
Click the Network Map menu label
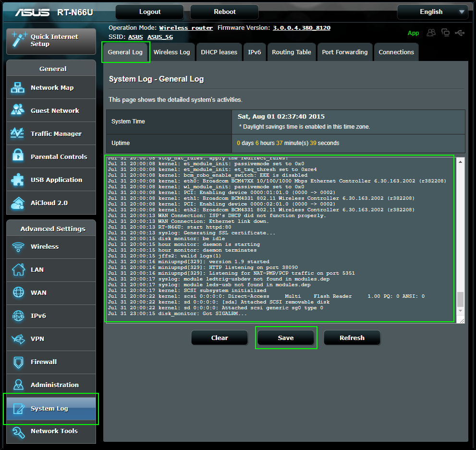(52, 88)
